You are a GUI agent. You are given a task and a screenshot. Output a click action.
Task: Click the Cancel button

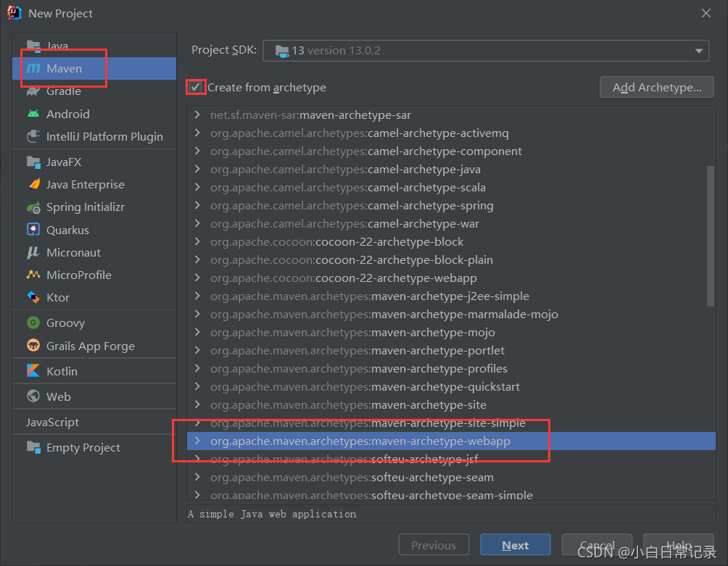tap(597, 545)
